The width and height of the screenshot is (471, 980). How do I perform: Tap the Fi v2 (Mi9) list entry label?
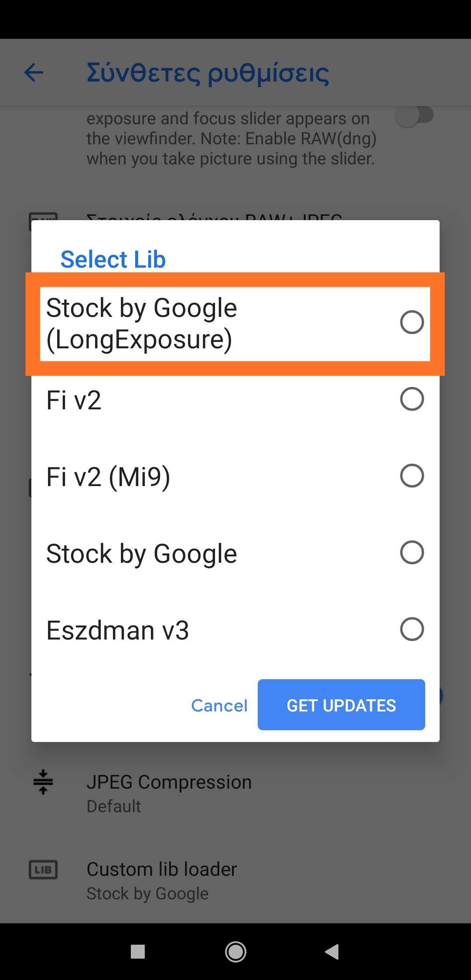pyautogui.click(x=108, y=477)
